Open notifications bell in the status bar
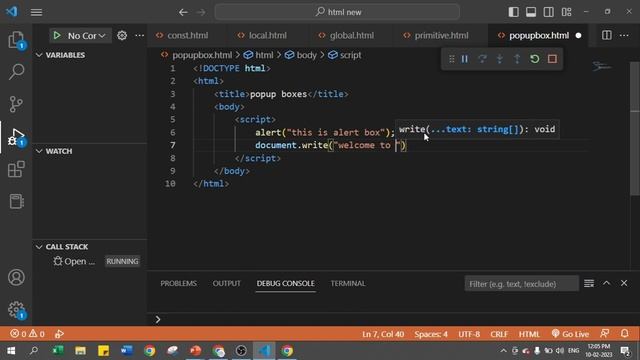 tap(624, 334)
